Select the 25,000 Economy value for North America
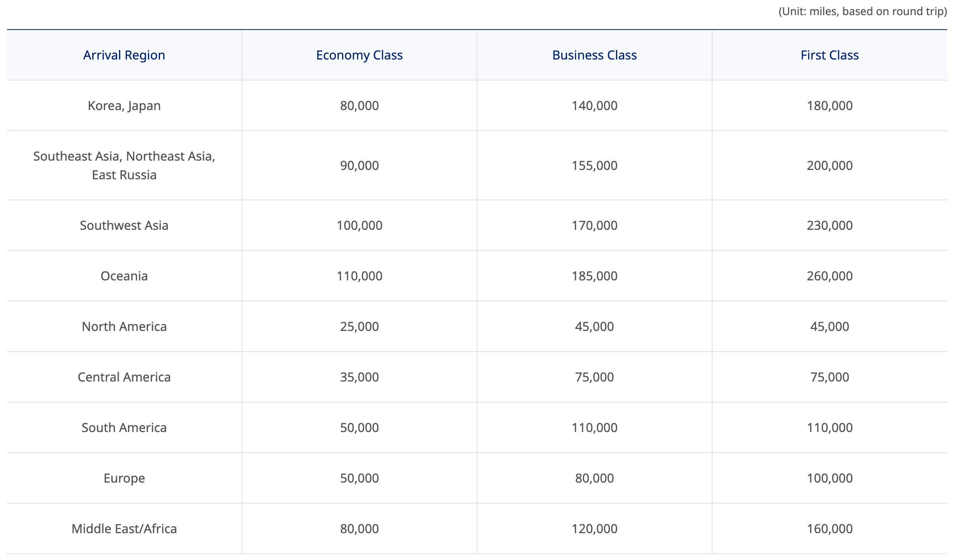Viewport: 955px width, 560px height. (x=359, y=326)
